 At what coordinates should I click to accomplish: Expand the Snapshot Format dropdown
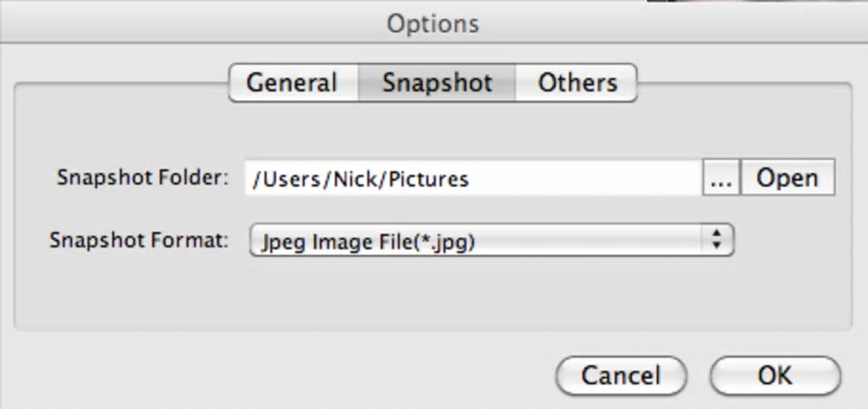(491, 241)
